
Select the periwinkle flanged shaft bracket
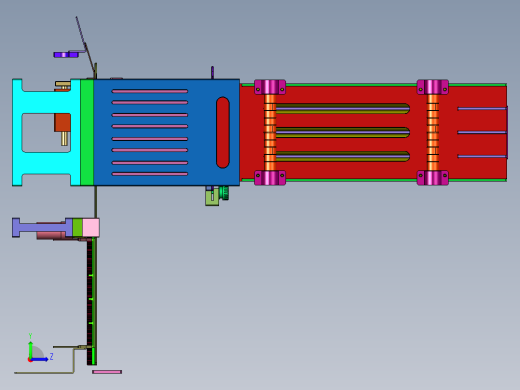pyautogui.click(x=42, y=228)
